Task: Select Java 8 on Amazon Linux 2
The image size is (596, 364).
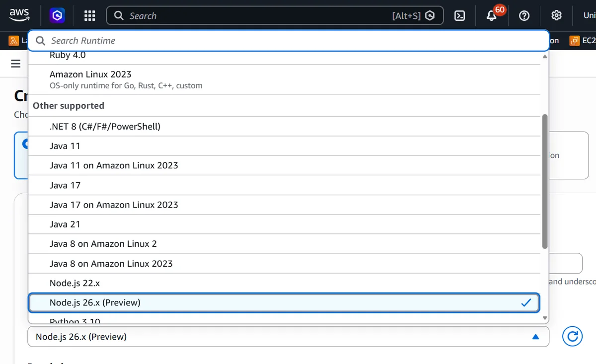Action: click(284, 244)
